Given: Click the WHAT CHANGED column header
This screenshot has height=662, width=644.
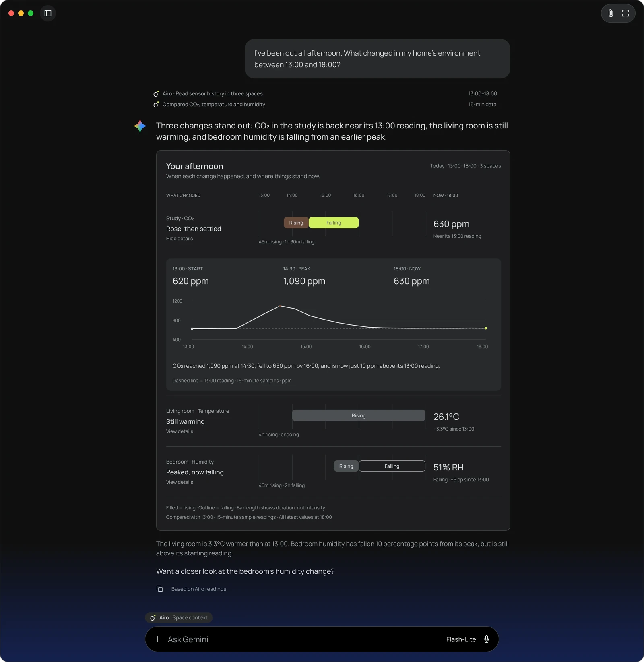Looking at the screenshot, I should pyautogui.click(x=183, y=196).
